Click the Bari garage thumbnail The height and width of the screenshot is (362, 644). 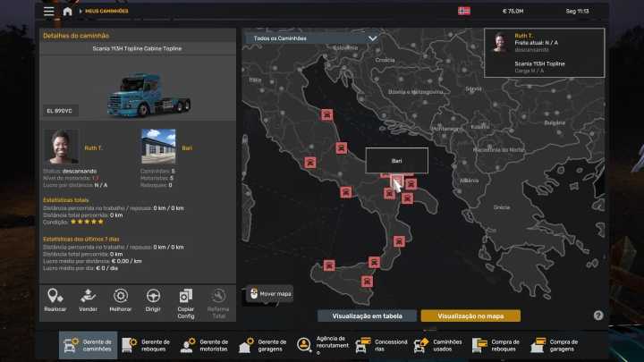pos(158,147)
